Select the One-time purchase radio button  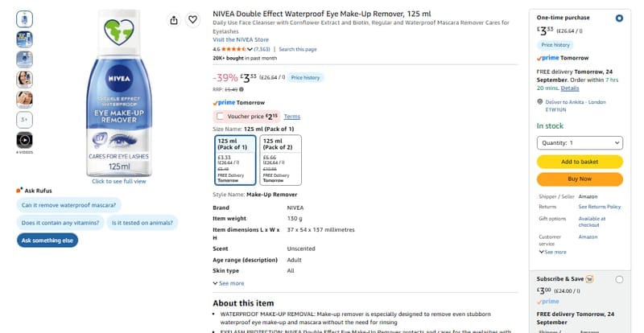coord(619,18)
